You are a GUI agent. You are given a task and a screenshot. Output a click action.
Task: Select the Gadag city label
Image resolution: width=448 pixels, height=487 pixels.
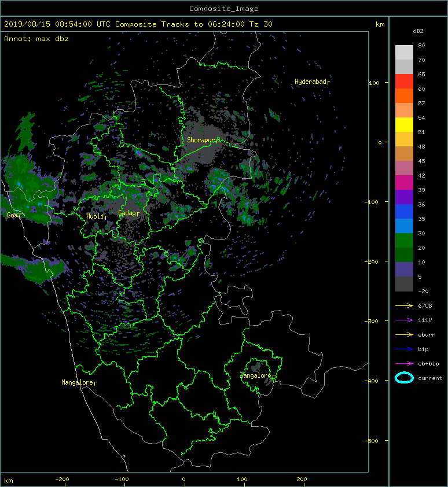tap(128, 213)
